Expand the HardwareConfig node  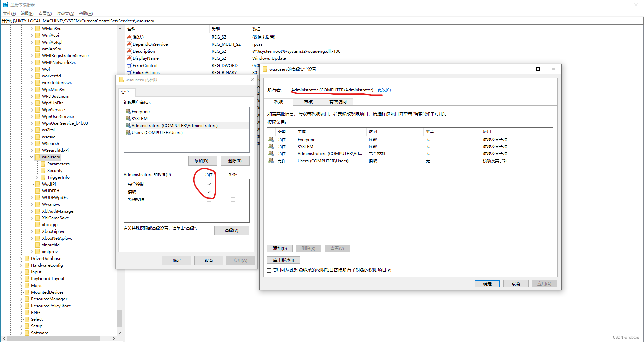21,265
